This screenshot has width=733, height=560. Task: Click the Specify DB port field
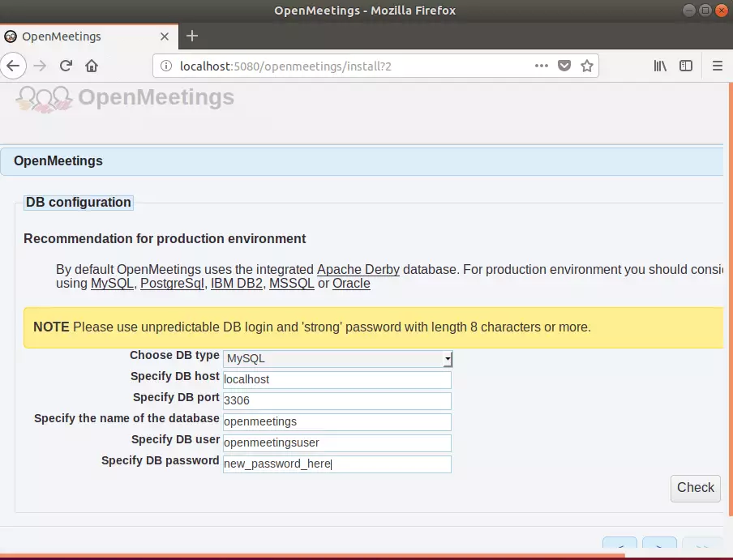coord(337,400)
